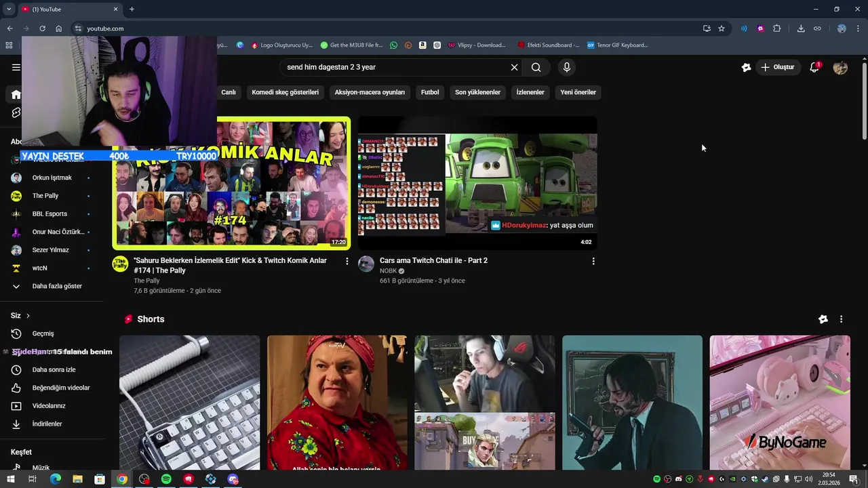Clear the search box with the X

tap(514, 67)
